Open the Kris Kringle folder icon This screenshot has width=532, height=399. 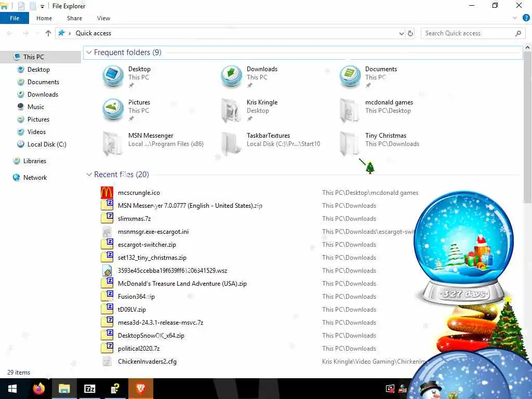pos(231,110)
